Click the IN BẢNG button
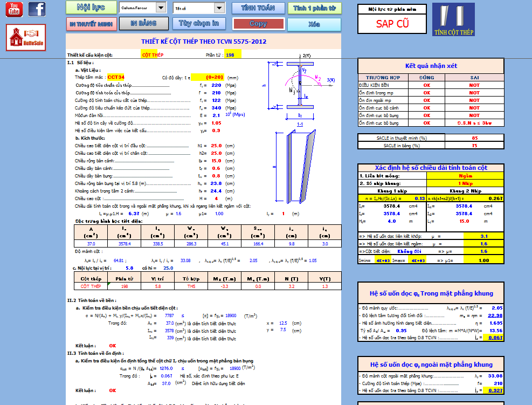 click(143, 23)
